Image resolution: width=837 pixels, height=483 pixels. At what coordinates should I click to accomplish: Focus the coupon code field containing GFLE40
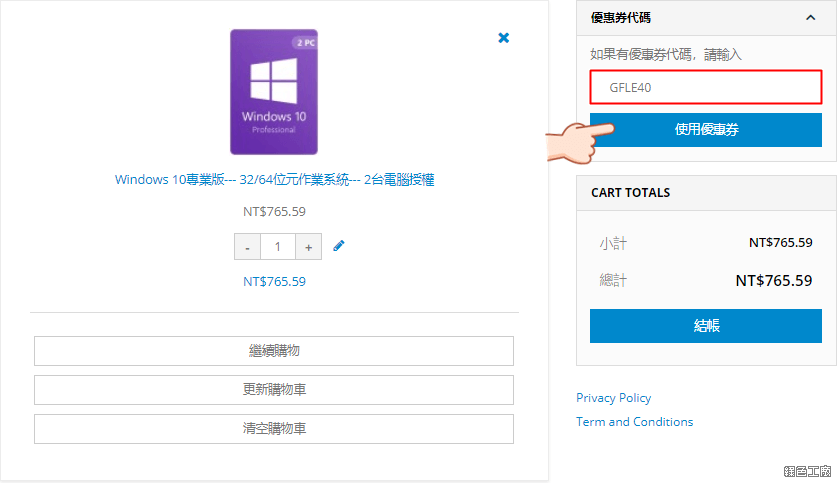(706, 87)
